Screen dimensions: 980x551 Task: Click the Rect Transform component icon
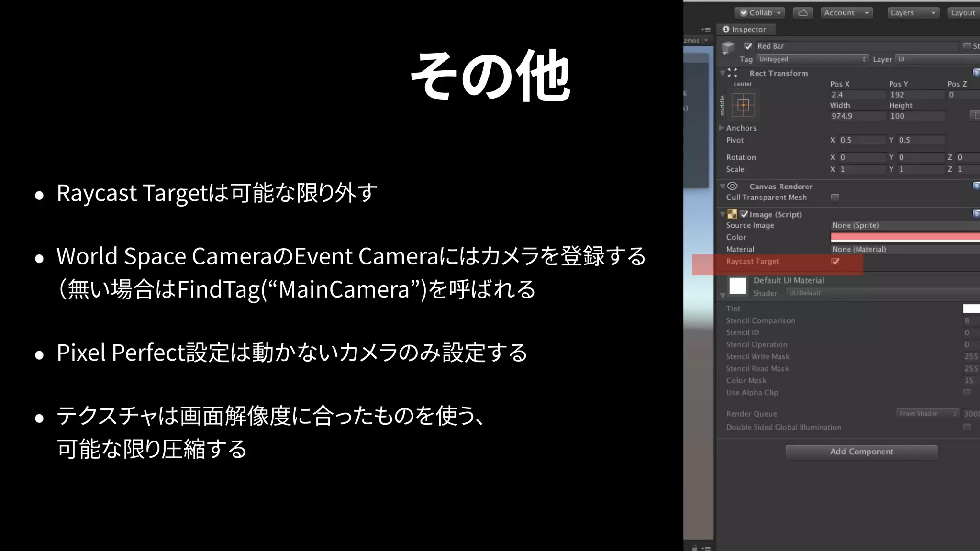pos(733,73)
